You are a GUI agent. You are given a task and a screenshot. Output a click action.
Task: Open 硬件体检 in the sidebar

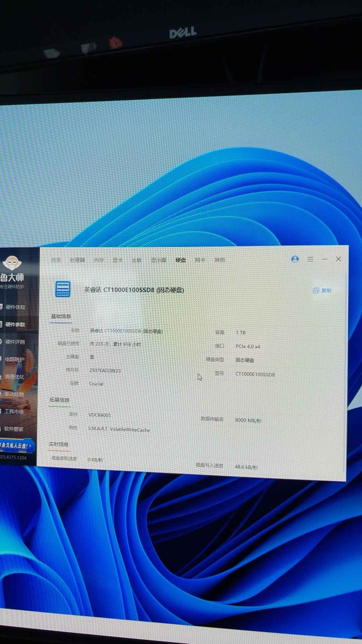pyautogui.click(x=13, y=307)
